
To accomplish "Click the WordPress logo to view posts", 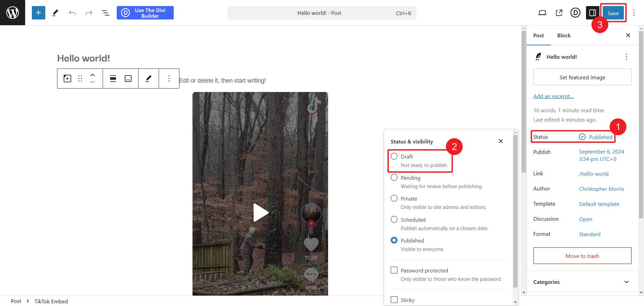I will pyautogui.click(x=12, y=12).
